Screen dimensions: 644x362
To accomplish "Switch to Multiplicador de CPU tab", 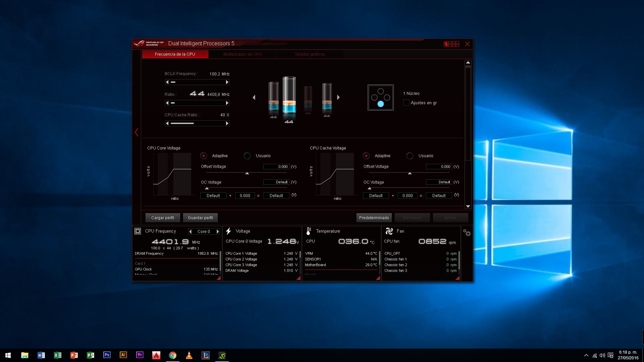I will tap(242, 54).
